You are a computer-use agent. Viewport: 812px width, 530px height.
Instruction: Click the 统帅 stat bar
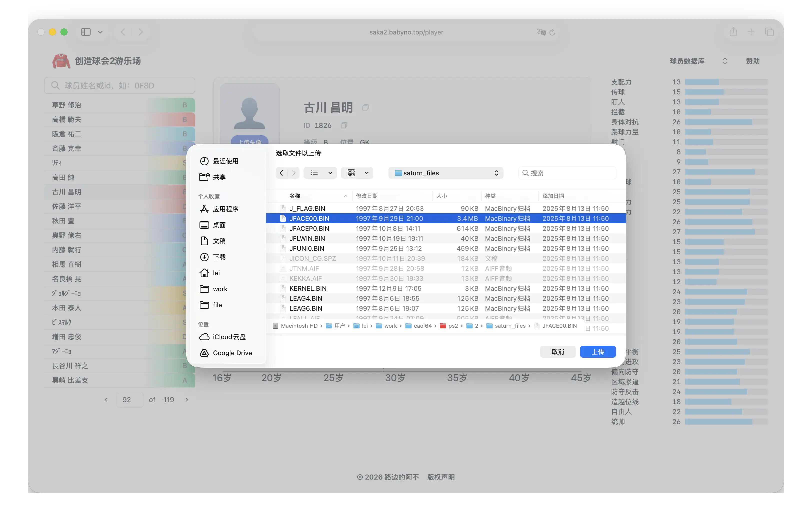pos(726,422)
